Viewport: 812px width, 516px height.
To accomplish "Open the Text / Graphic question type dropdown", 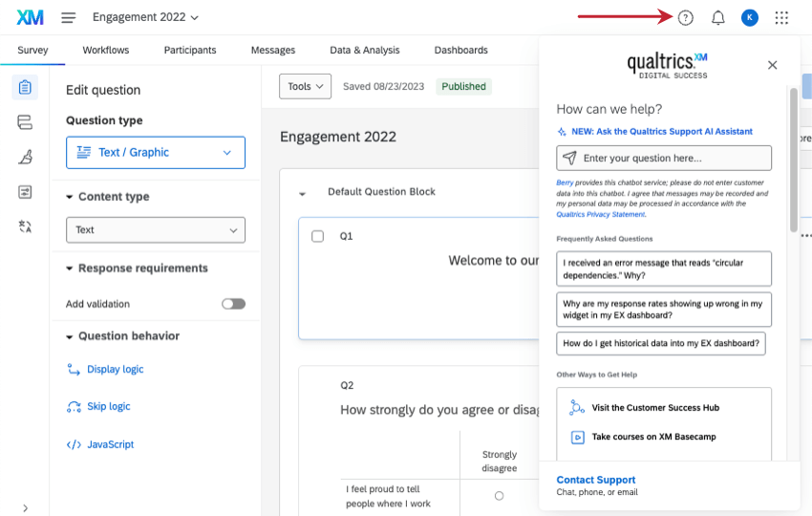I will point(156,152).
